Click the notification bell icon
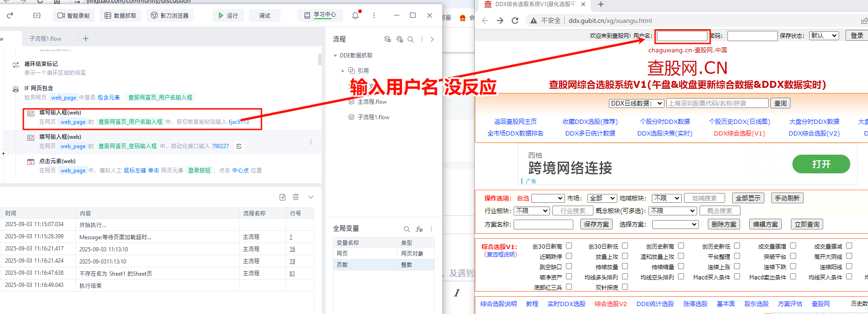 click(x=355, y=15)
